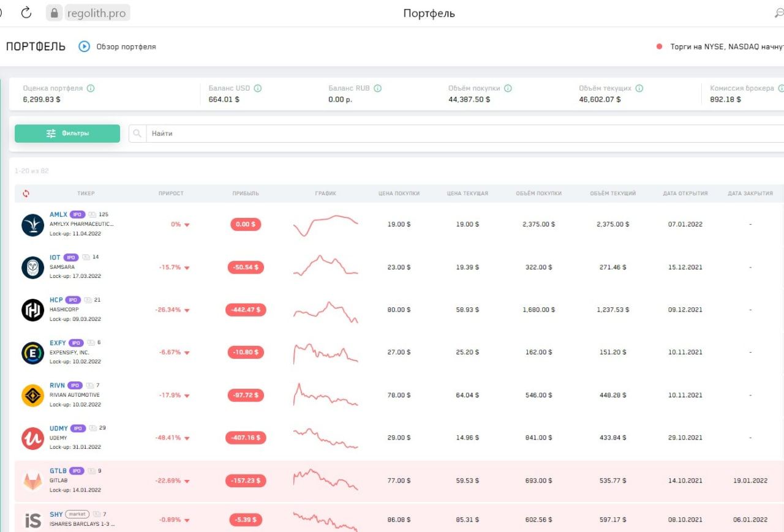This screenshot has width=784, height=532.
Task: Expand the 0% growth arrow for AMLX
Action: coord(187,225)
